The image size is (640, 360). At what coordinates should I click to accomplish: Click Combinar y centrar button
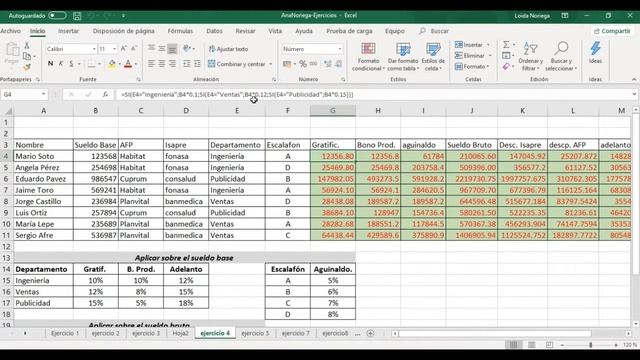point(237,64)
